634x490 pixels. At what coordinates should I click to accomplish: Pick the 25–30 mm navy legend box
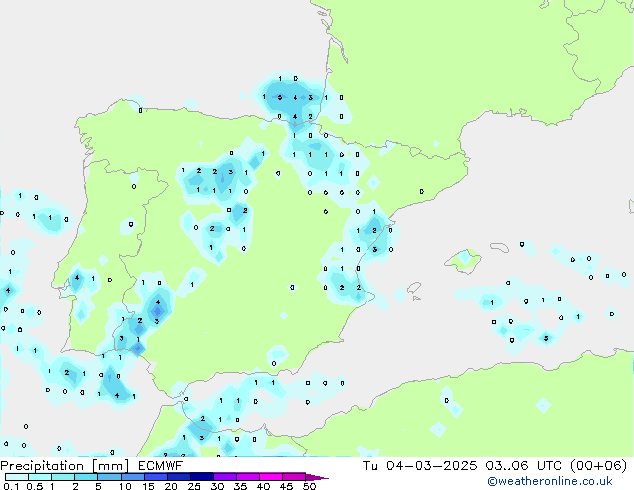point(202,477)
